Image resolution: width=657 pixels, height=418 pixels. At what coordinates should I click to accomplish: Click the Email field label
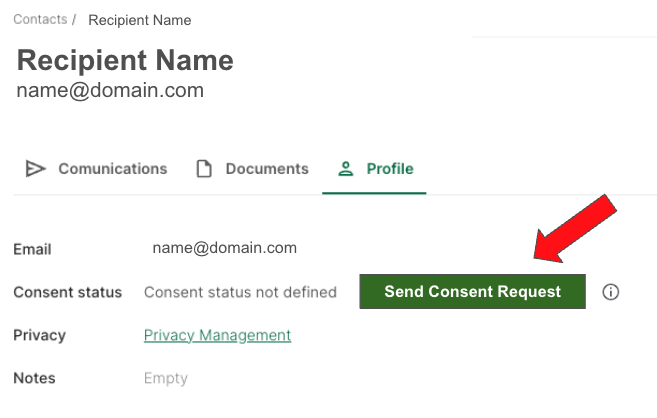coord(32,249)
